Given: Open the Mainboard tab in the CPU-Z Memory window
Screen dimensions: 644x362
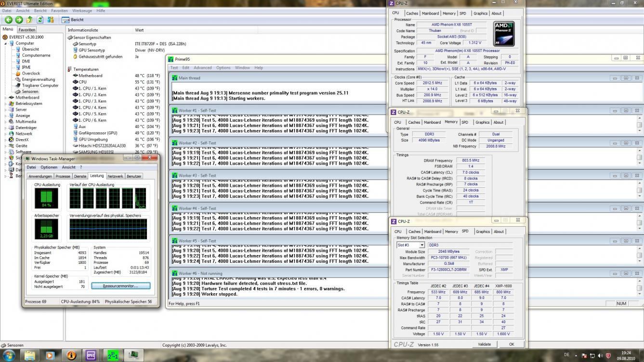Looking at the screenshot, I should pos(432,122).
